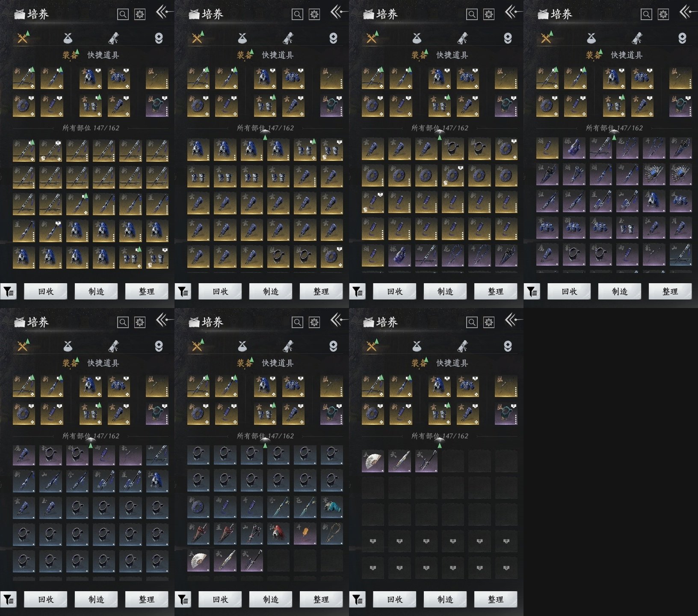Open the filter menu in the bottom-left panel
Screen dimensions: 698x616
tap(9, 599)
